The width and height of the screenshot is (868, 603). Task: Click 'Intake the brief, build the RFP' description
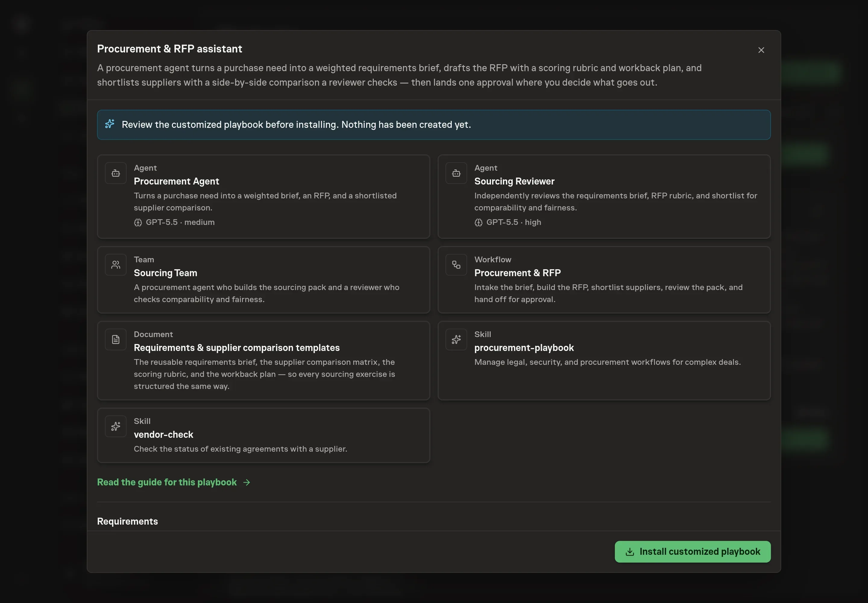[609, 294]
